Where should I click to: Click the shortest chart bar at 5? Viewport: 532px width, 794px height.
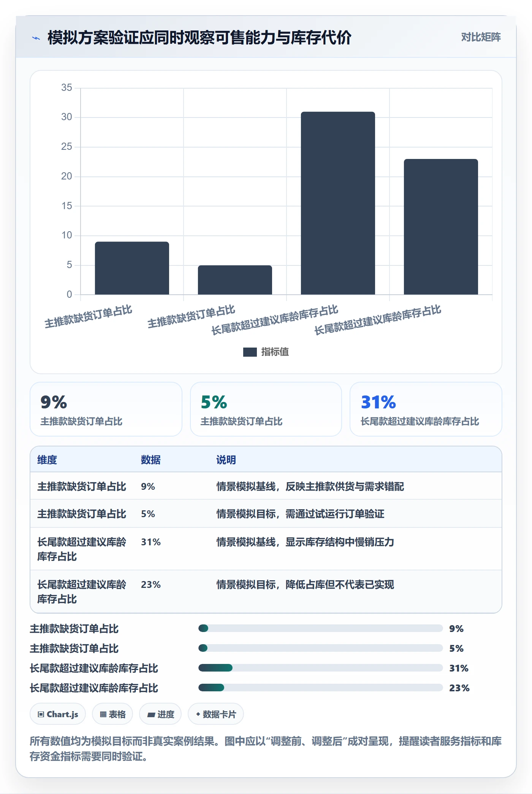coord(235,280)
